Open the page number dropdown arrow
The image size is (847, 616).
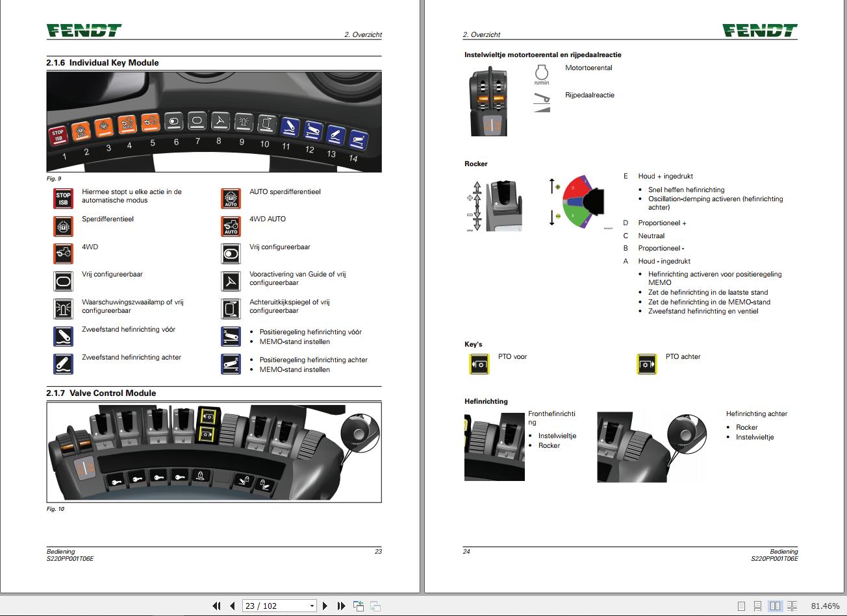point(312,606)
